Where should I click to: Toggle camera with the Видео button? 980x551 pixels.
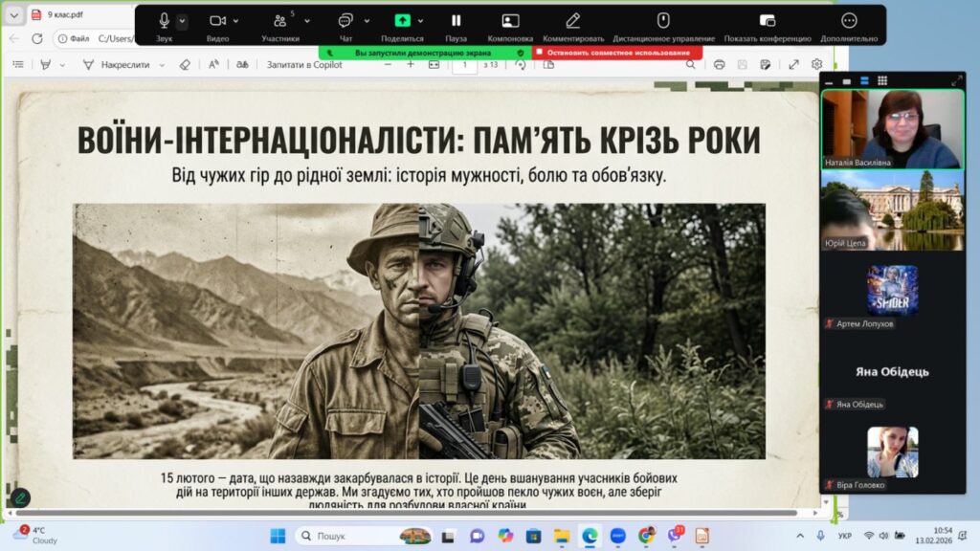217,21
